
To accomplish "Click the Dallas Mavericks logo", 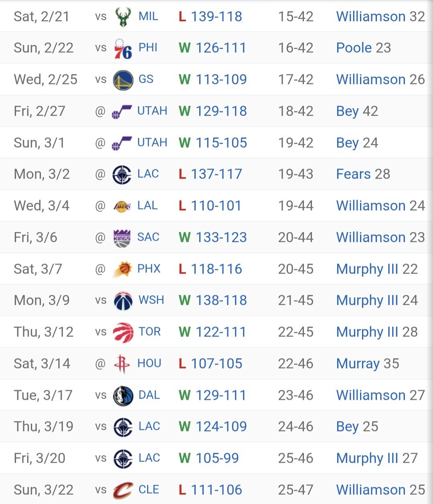I will click(x=123, y=396).
